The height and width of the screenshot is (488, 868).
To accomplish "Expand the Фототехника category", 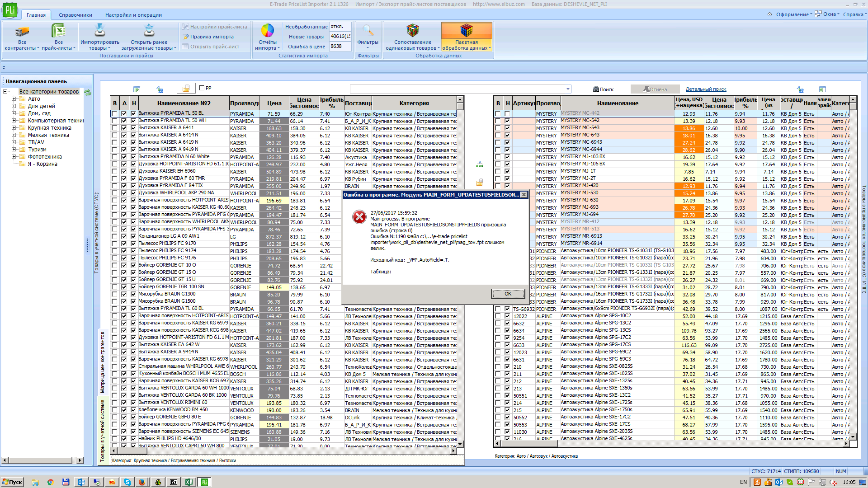I will 14,157.
